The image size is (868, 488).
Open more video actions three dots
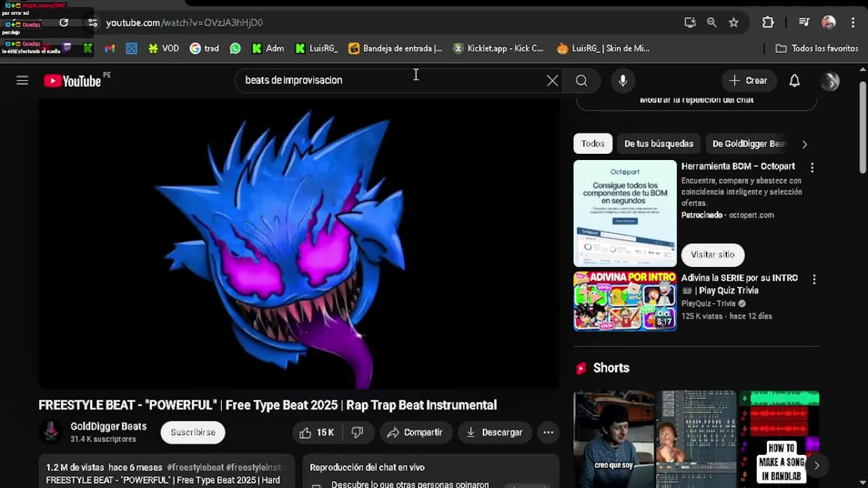point(548,432)
